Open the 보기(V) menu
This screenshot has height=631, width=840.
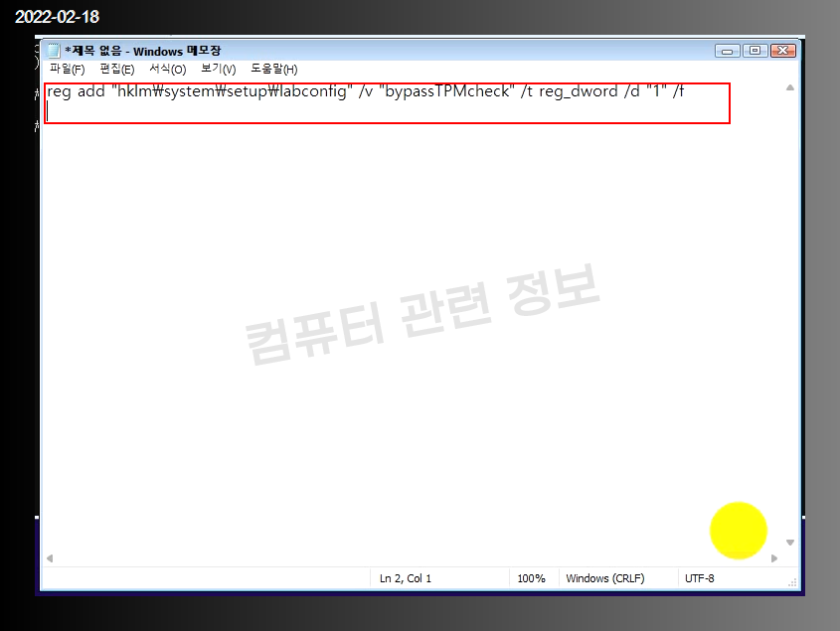218,70
